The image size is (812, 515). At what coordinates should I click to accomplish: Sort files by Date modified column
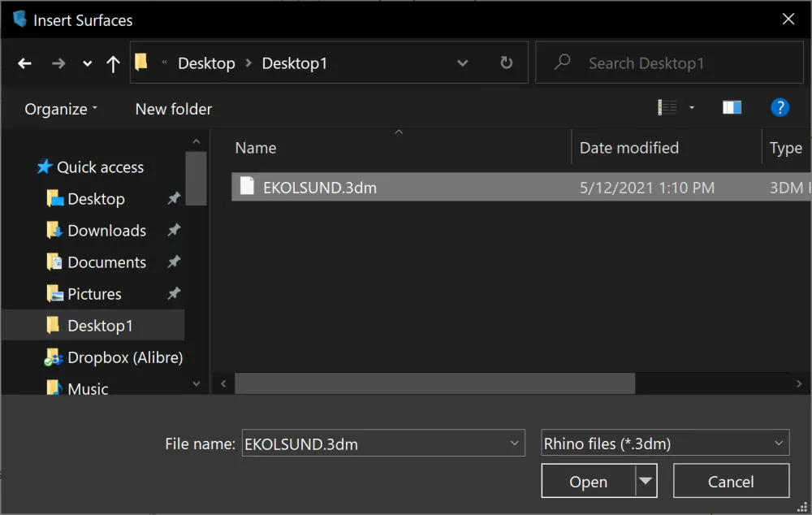[629, 148]
